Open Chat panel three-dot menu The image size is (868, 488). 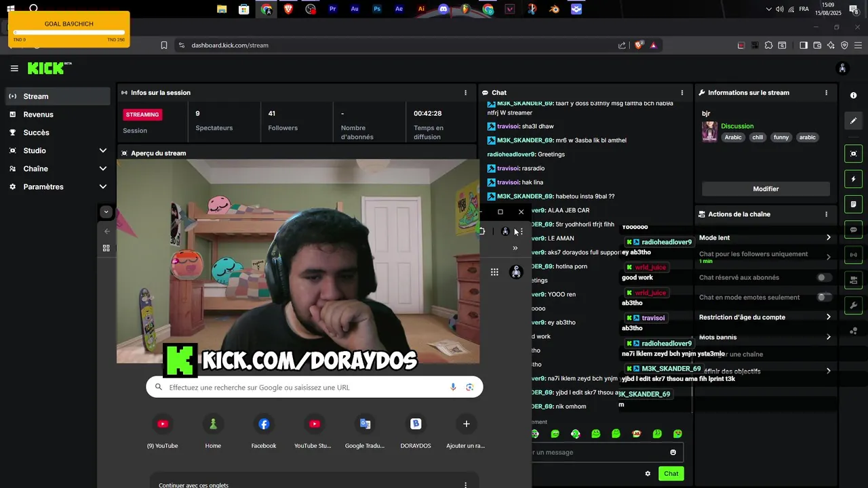click(x=682, y=93)
